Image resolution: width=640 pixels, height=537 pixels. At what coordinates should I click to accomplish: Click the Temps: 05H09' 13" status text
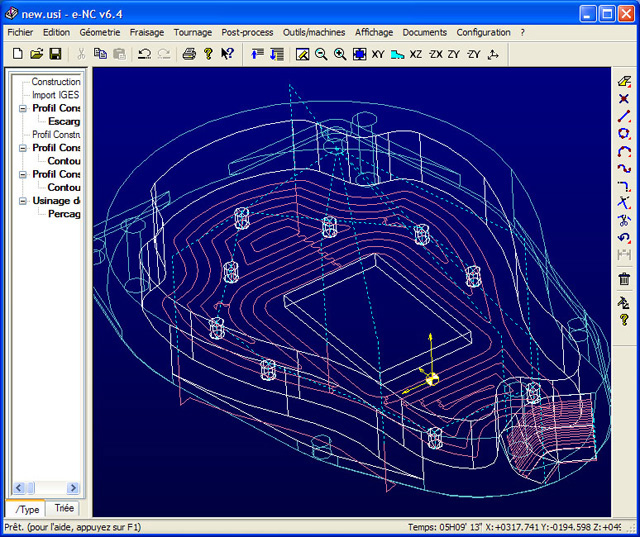(445, 527)
